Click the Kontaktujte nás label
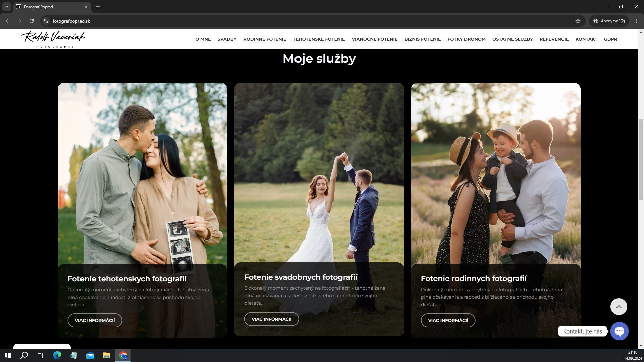Viewport: 644px width, 362px height. (x=583, y=331)
